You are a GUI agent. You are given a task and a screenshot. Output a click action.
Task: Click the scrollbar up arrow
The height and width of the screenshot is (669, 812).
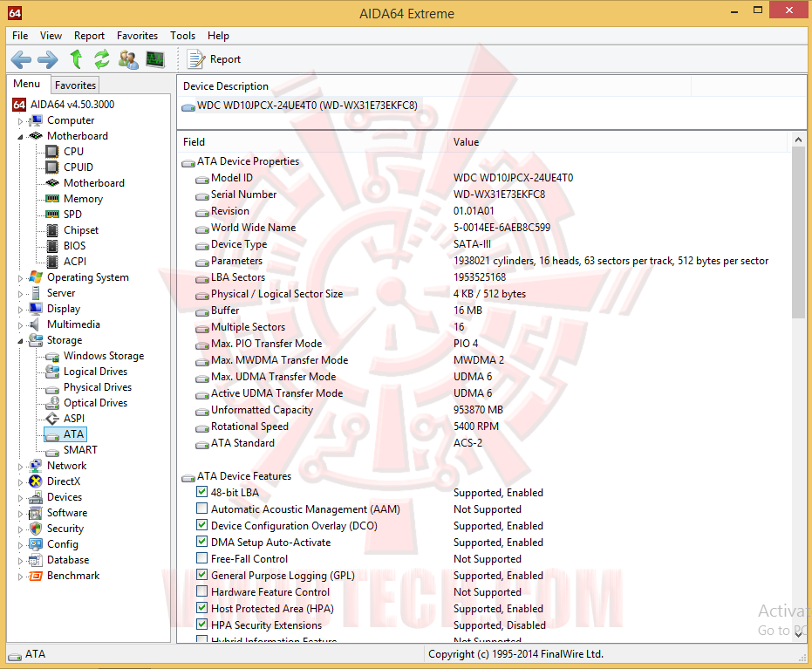798,140
